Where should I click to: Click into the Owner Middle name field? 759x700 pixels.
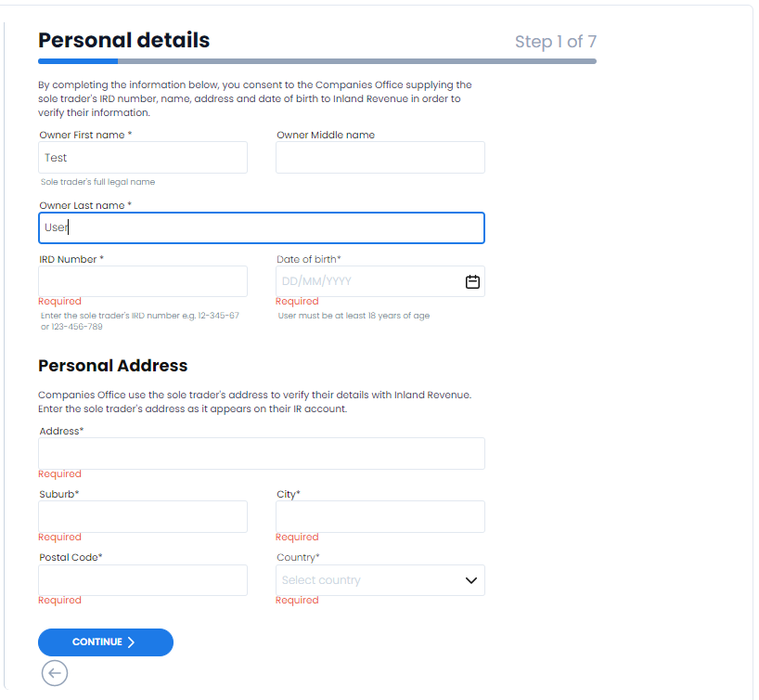[x=380, y=158]
